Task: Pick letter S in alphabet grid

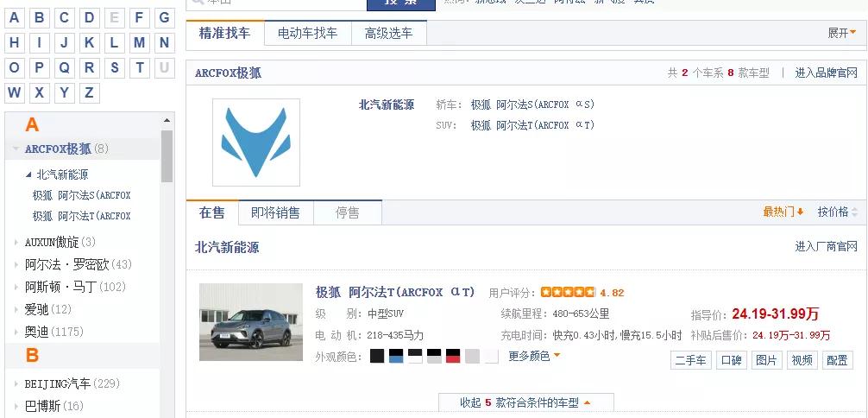Action: tap(114, 67)
